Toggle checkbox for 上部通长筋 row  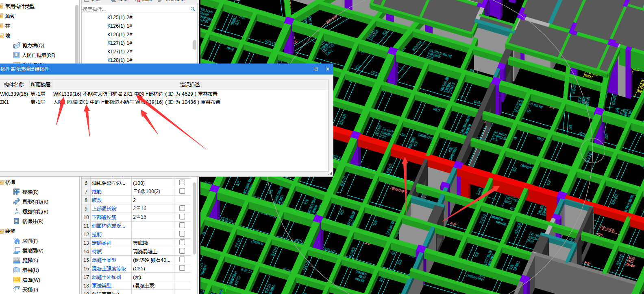point(182,208)
